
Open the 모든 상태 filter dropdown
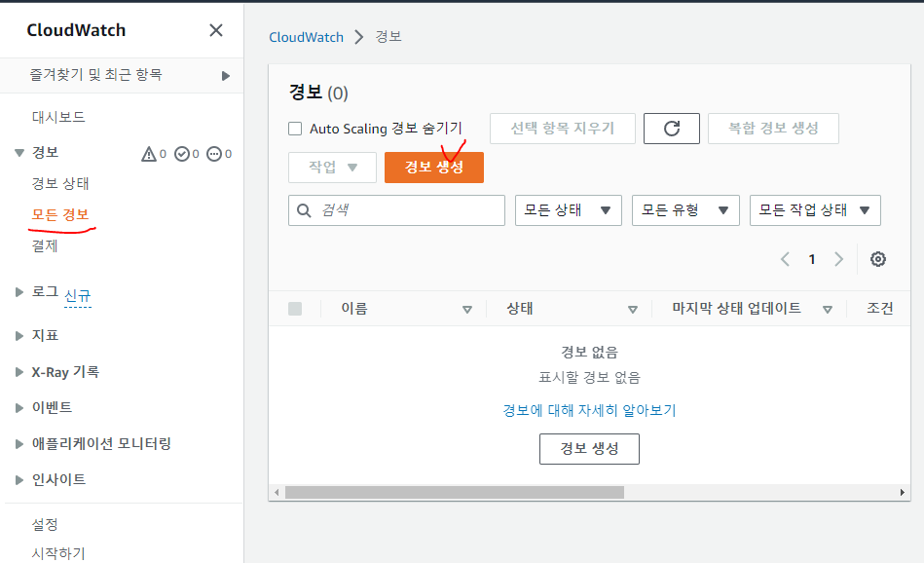click(568, 210)
